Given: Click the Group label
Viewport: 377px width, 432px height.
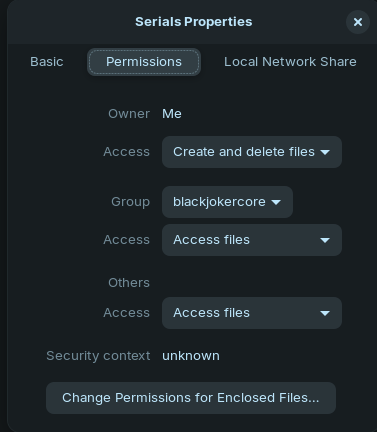Looking at the screenshot, I should (x=130, y=202).
